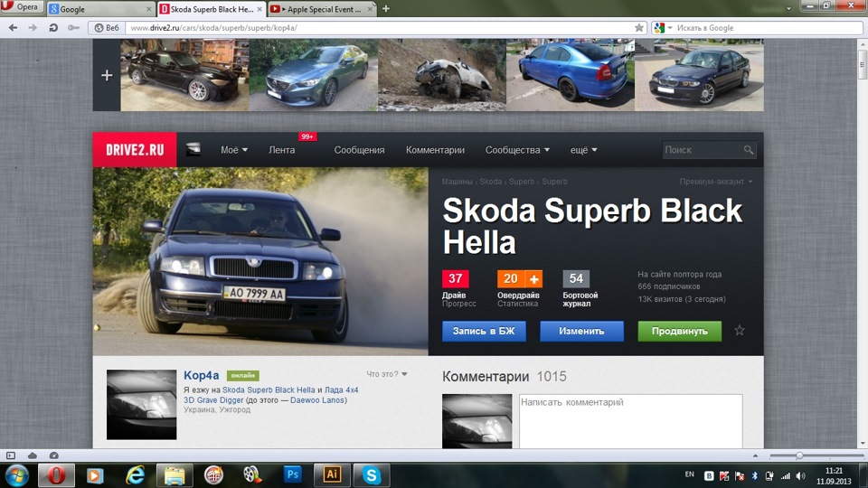Screen dimensions: 868x488
Task: Click the vertical page scrollbar thumb
Action: (862, 63)
